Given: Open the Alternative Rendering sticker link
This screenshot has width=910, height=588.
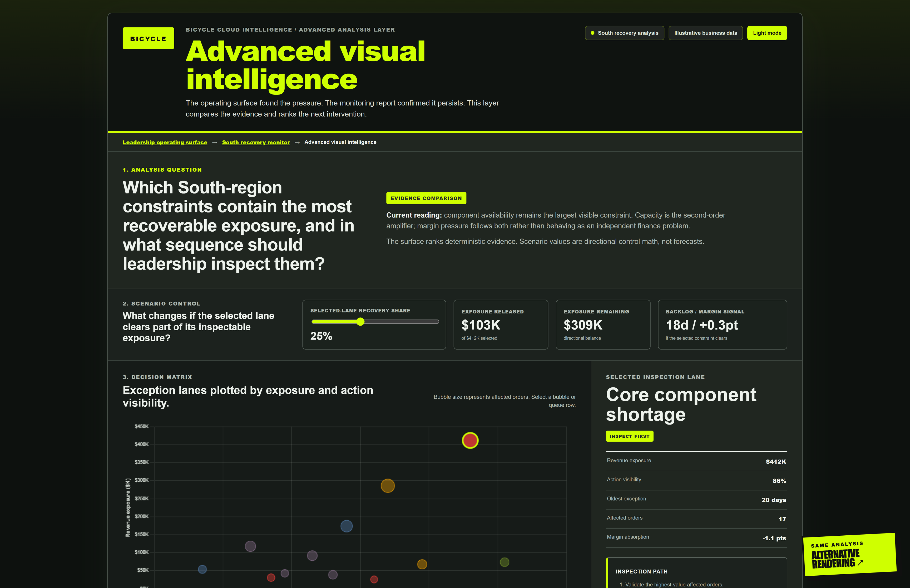Looking at the screenshot, I should click(850, 554).
